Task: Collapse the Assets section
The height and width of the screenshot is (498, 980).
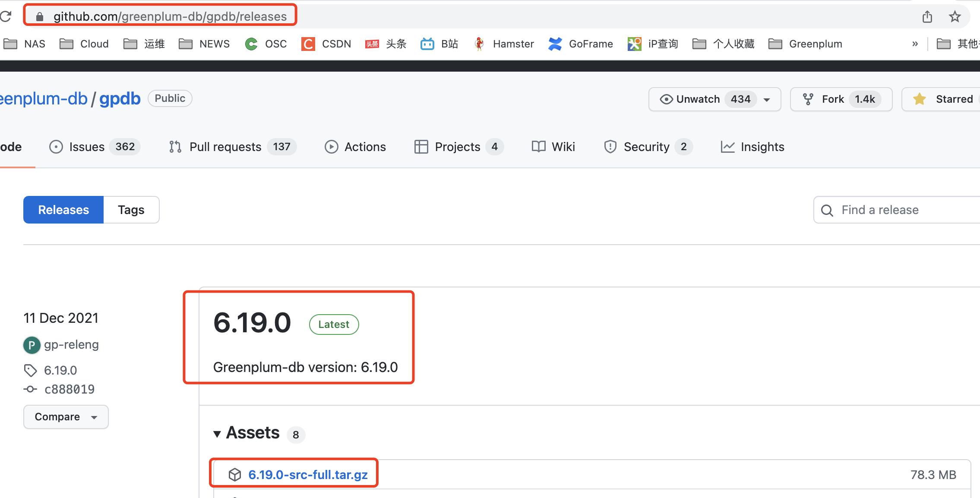Action: [x=218, y=433]
